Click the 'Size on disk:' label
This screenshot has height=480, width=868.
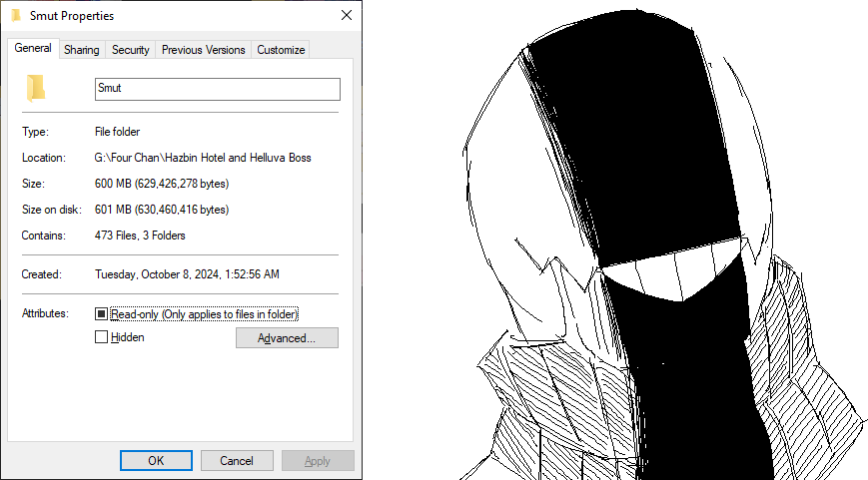pos(52,210)
